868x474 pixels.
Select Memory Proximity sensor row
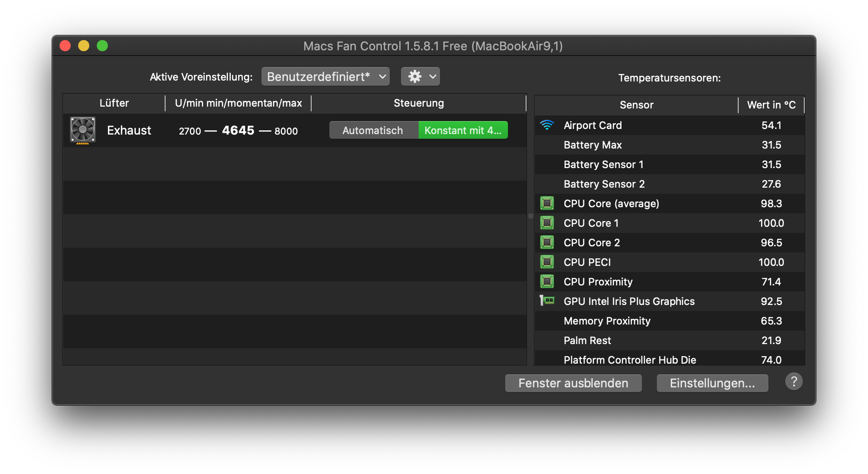(670, 321)
